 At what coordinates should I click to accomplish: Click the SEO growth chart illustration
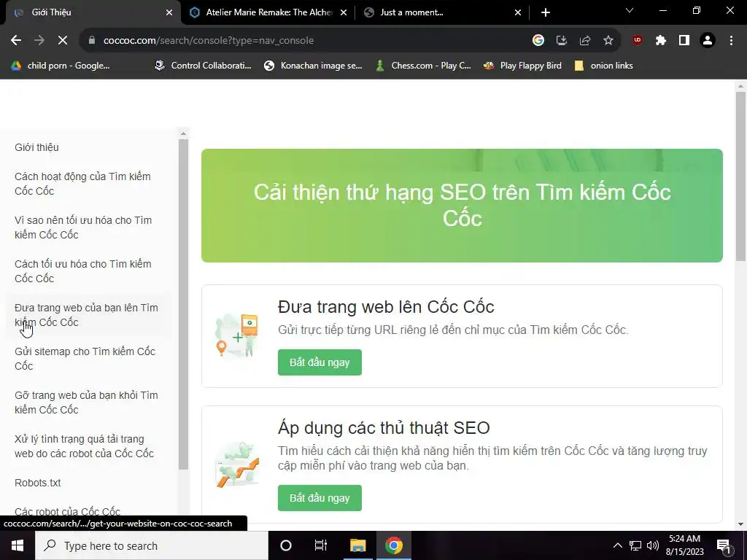tap(237, 464)
